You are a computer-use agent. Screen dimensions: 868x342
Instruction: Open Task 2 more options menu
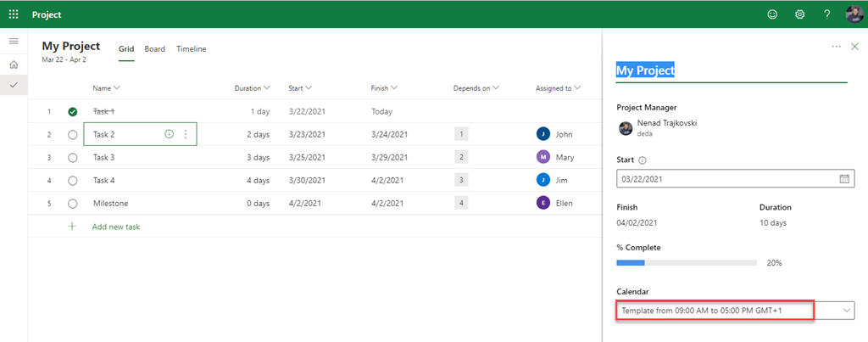pos(186,134)
